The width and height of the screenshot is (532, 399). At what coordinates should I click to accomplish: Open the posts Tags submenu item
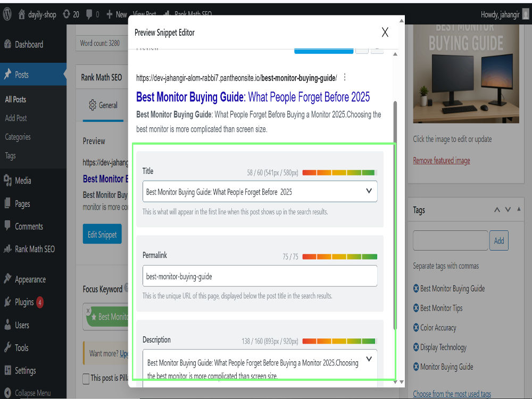click(x=10, y=156)
